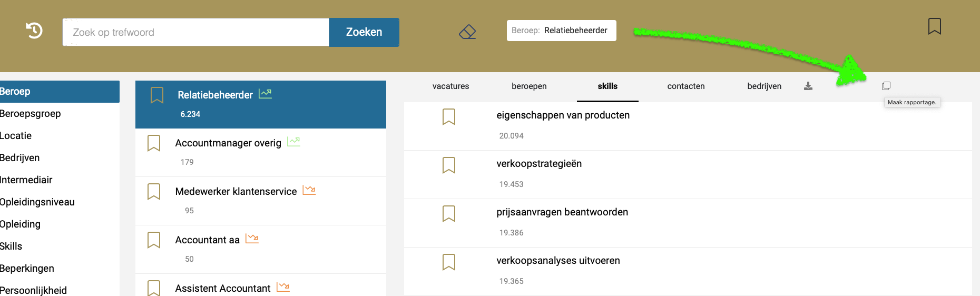Focus the Zoek op trefwoord field
This screenshot has width=980, height=296.
[x=196, y=32]
